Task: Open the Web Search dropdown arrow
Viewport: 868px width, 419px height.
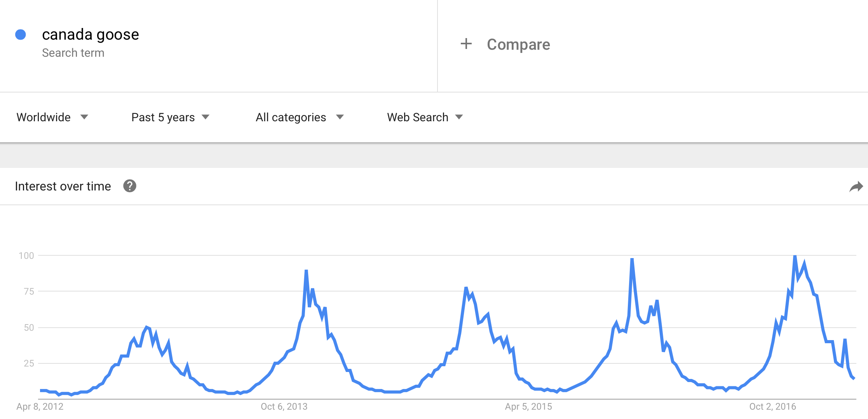Action: 459,117
